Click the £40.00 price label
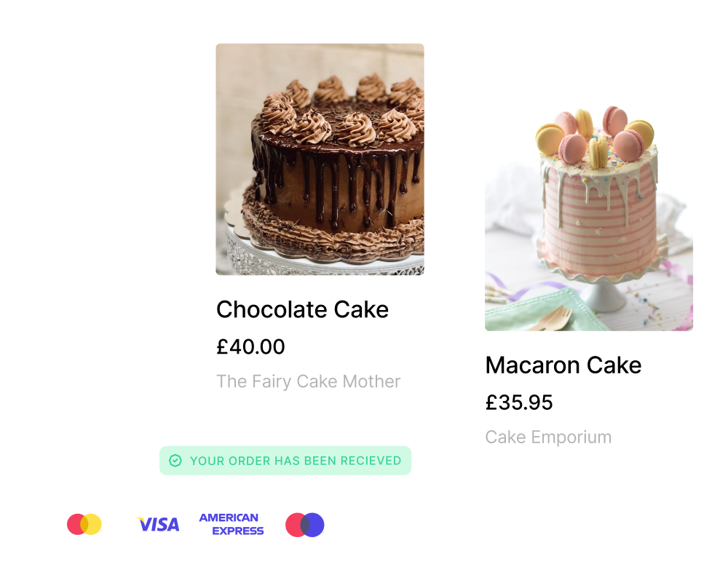Viewport: 728px width, 583px height. (x=250, y=346)
